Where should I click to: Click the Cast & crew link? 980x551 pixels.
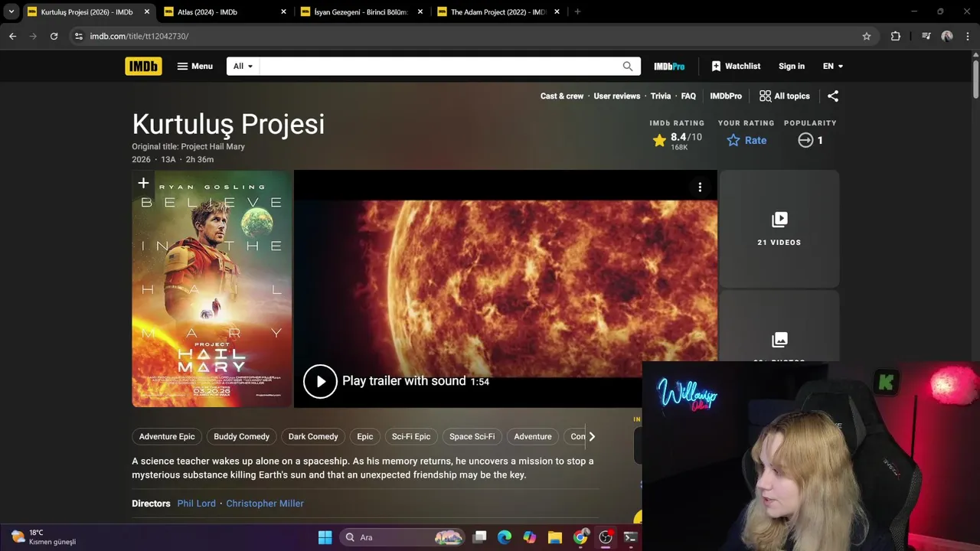point(562,96)
